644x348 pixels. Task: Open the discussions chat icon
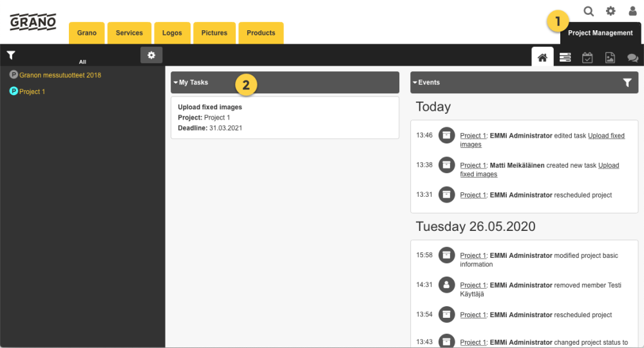pyautogui.click(x=632, y=58)
